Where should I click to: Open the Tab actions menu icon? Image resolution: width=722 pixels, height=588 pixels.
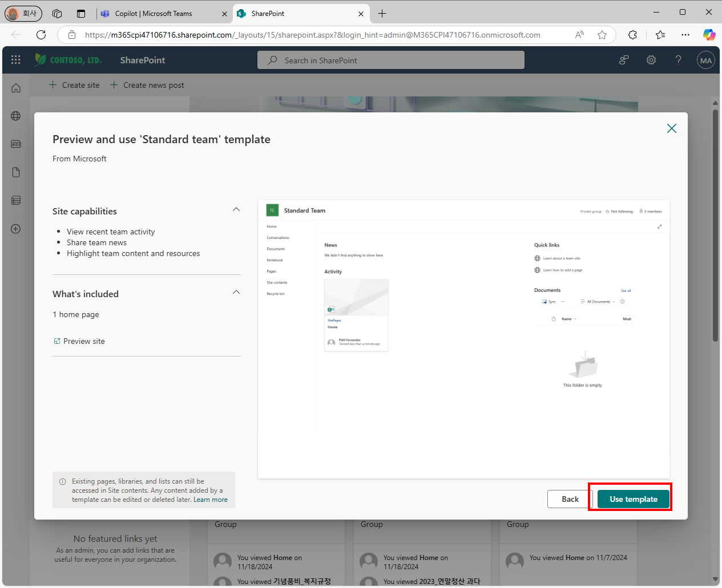click(81, 13)
